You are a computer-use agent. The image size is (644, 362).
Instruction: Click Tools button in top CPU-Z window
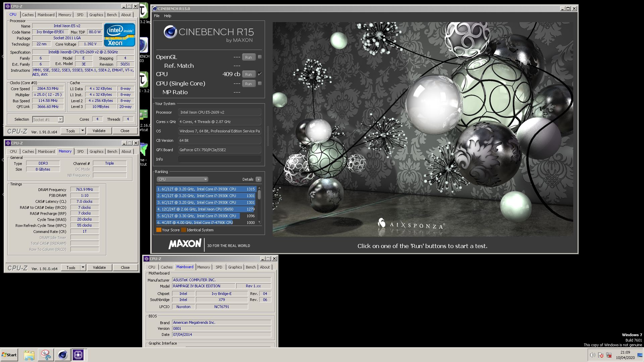tap(70, 131)
